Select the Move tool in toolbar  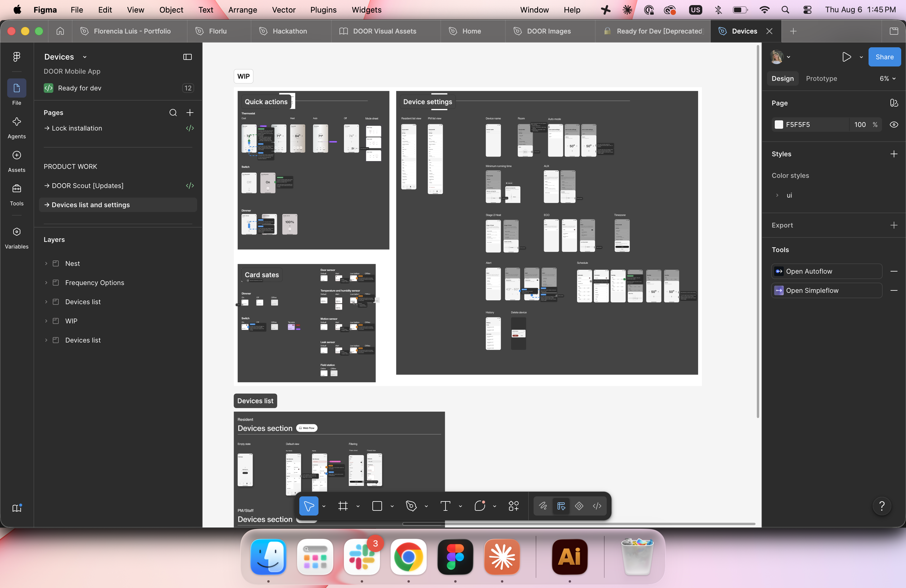tap(309, 506)
